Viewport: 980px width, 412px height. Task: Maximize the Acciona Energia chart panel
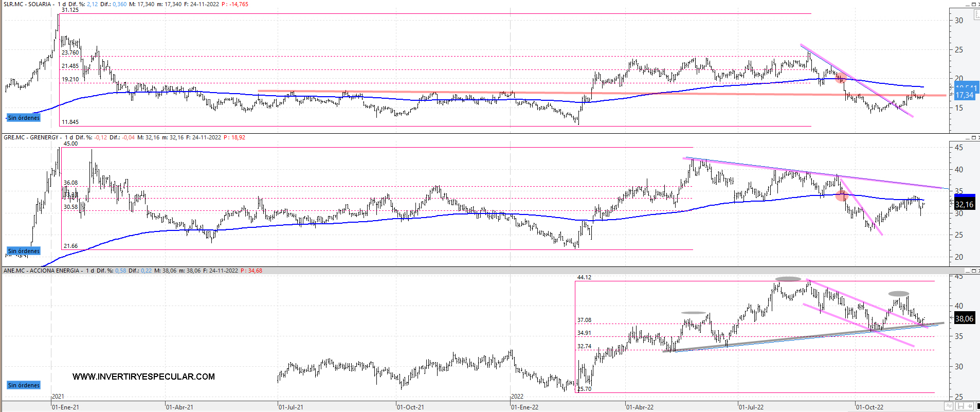973,271
